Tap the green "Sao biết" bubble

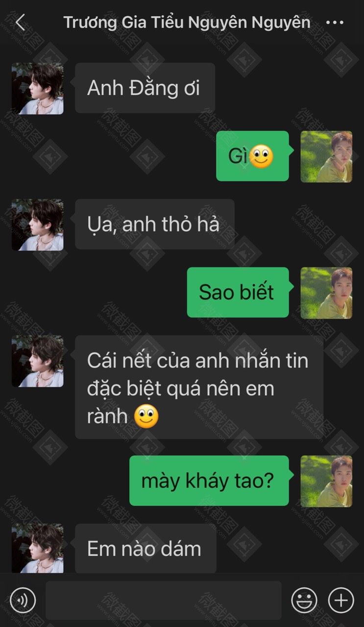238,292
